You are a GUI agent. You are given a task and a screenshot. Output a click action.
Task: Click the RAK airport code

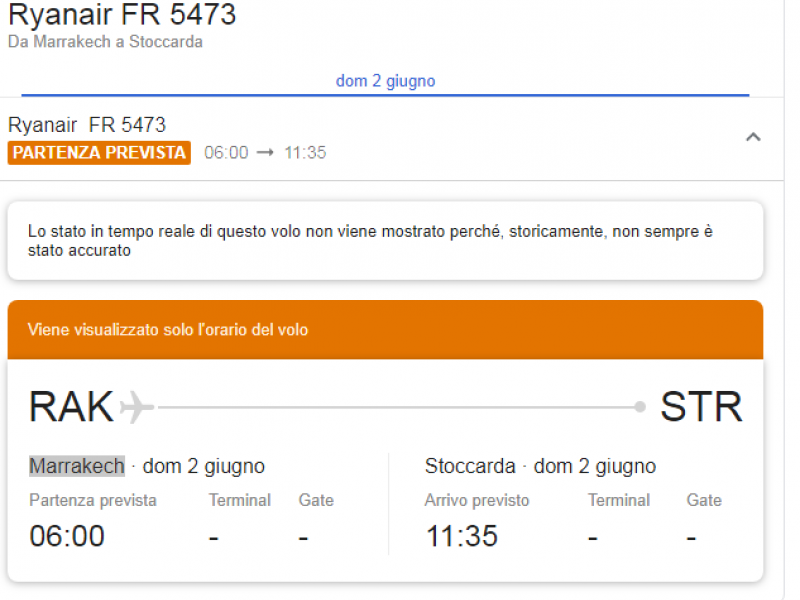click(x=71, y=407)
